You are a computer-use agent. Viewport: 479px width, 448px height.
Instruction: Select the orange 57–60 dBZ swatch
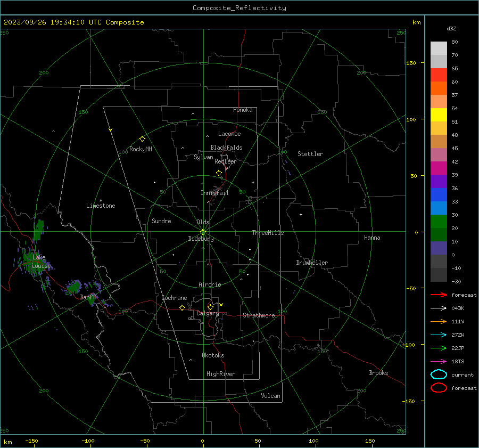439,88
